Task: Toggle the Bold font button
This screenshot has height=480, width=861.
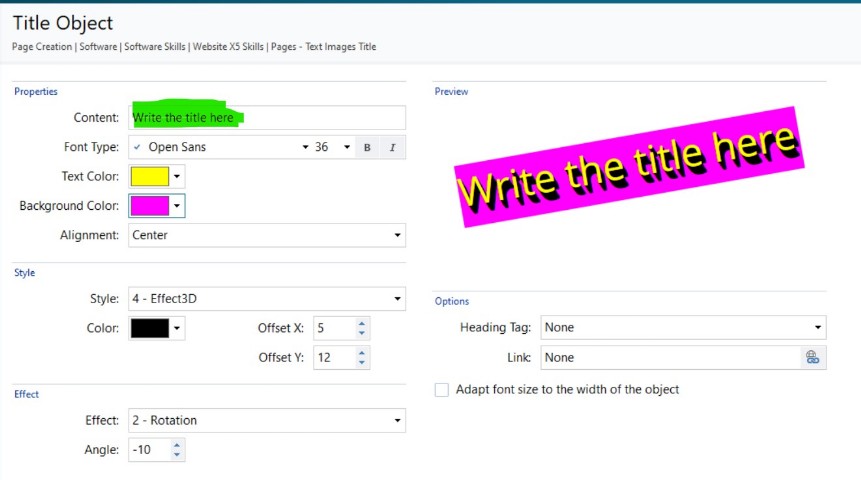Action: (x=367, y=147)
